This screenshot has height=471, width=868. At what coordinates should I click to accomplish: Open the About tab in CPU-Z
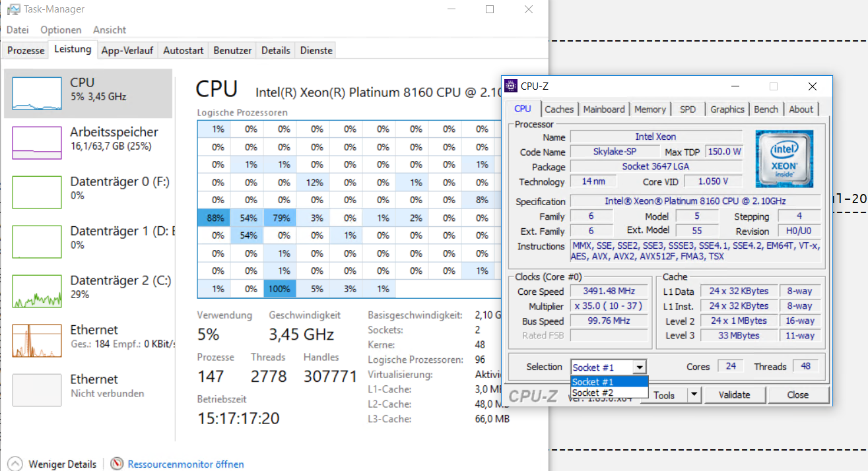[x=801, y=110]
